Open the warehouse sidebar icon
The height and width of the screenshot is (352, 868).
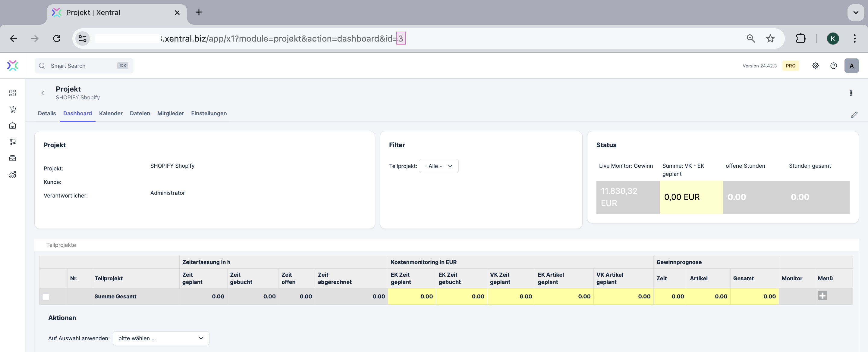[12, 126]
